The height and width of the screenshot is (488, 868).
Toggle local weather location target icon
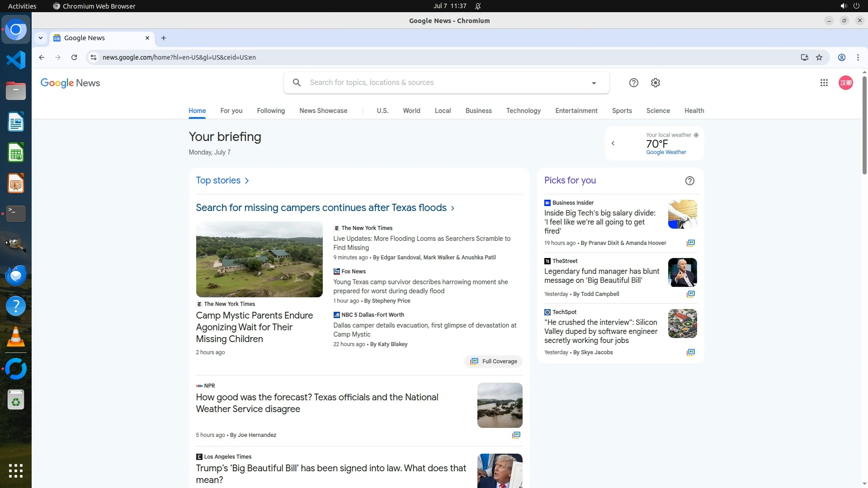coord(696,135)
